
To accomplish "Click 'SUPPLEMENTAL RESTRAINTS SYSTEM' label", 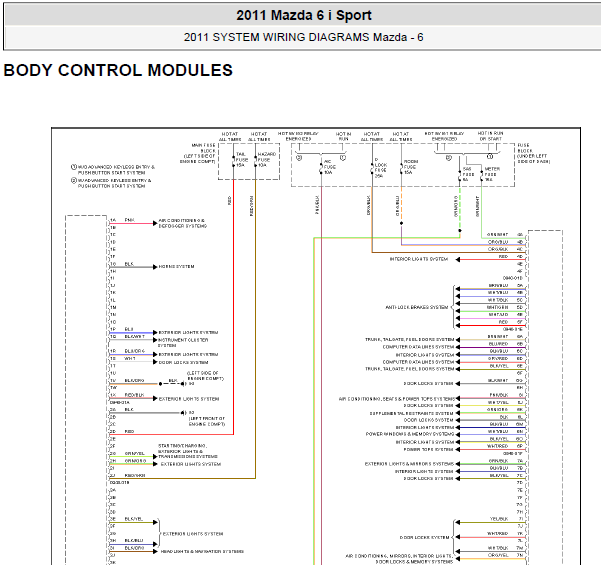I will (x=411, y=414).
